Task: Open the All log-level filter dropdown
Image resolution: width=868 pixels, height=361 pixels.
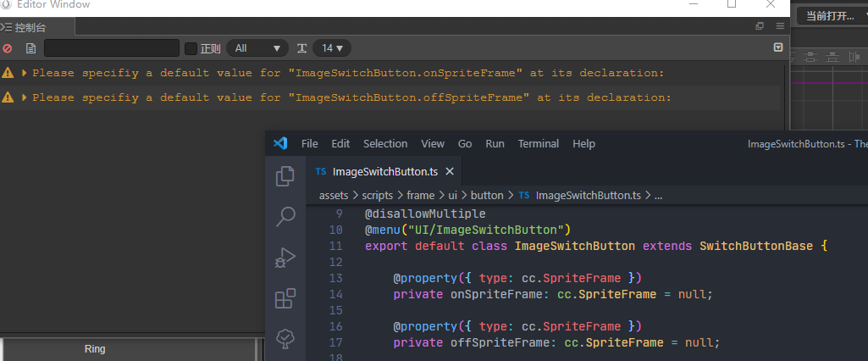Action: pyautogui.click(x=257, y=48)
